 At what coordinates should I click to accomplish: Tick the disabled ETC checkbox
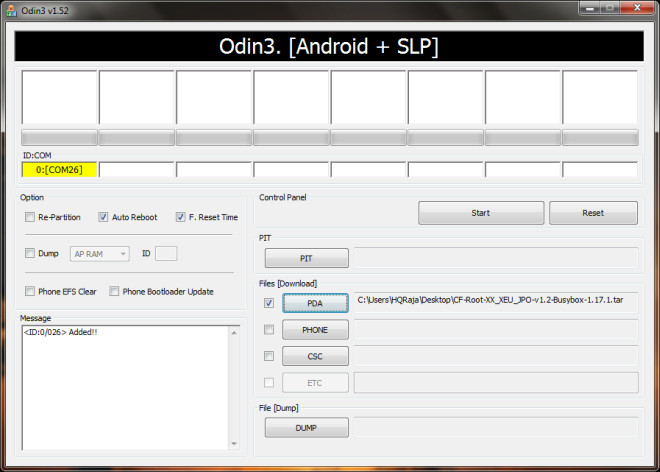tap(269, 383)
